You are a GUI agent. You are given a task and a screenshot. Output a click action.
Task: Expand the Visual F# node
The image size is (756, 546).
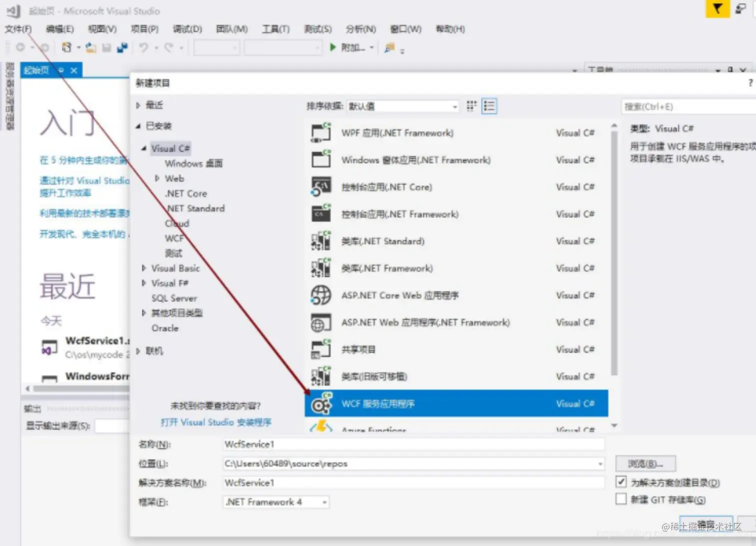144,283
